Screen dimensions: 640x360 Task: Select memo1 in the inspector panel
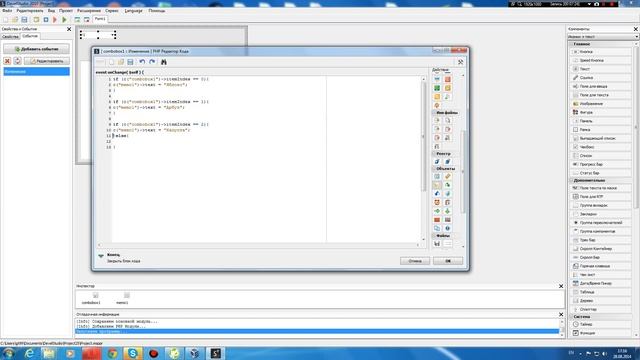[122, 298]
